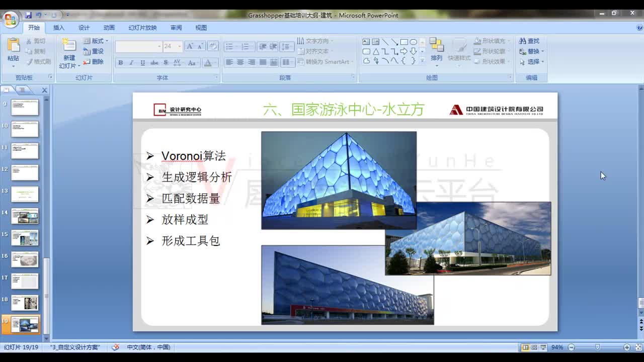Viewport: 644px width, 362px height.
Task: Clear all text formatting
Action: (x=213, y=46)
